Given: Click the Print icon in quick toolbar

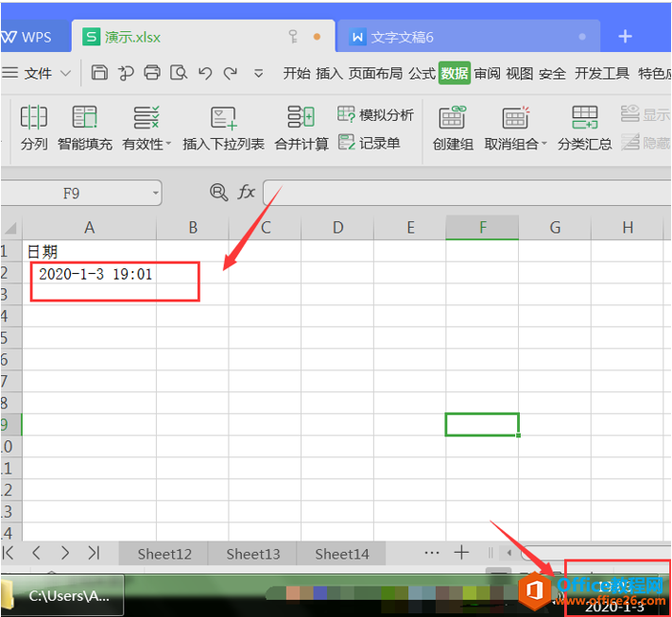Looking at the screenshot, I should coord(152,73).
